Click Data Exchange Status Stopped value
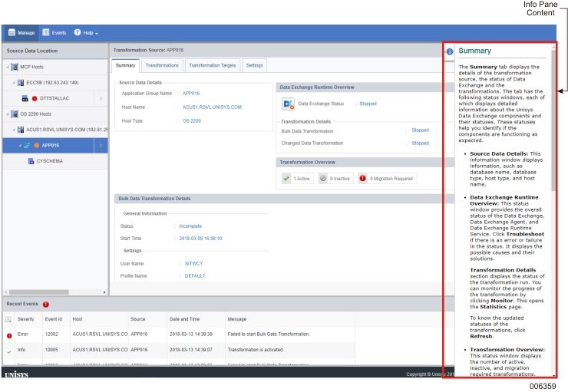 (x=368, y=104)
